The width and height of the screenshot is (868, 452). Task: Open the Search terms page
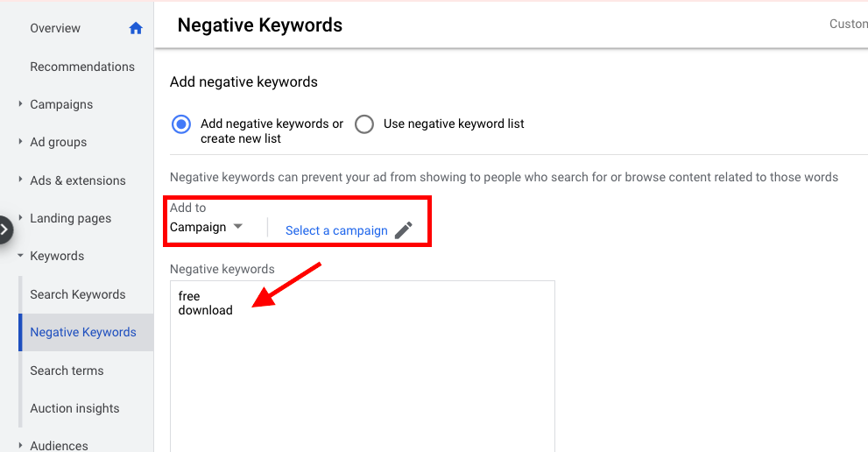point(67,371)
